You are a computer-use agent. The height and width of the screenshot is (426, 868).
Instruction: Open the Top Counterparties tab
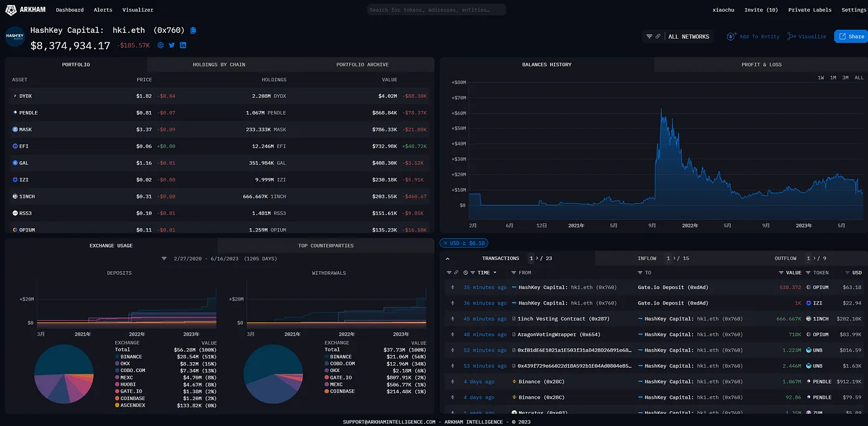click(x=326, y=246)
